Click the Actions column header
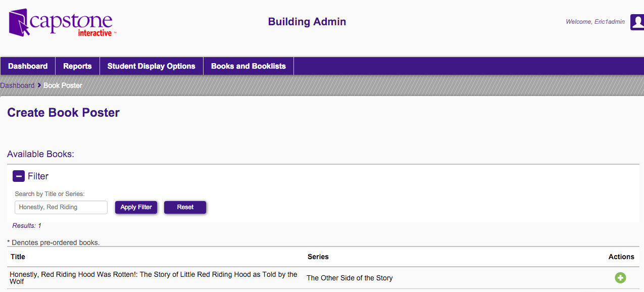The image size is (644, 292). click(x=621, y=257)
